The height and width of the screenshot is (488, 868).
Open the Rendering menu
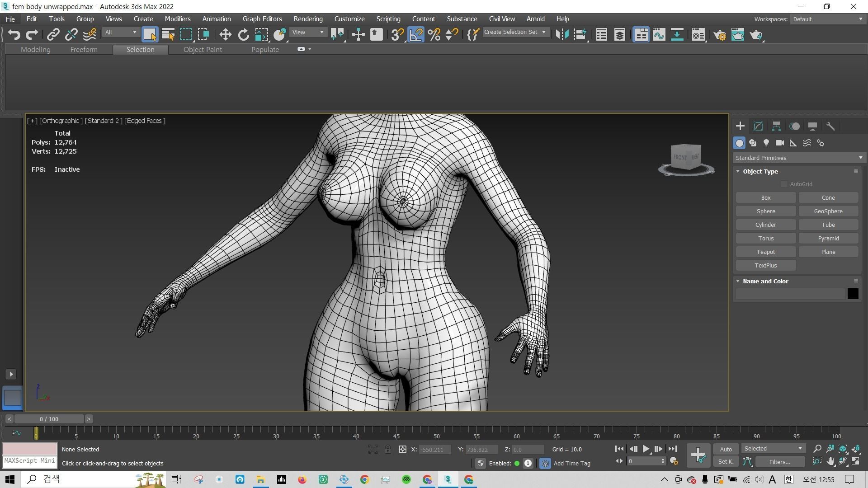[x=308, y=19]
